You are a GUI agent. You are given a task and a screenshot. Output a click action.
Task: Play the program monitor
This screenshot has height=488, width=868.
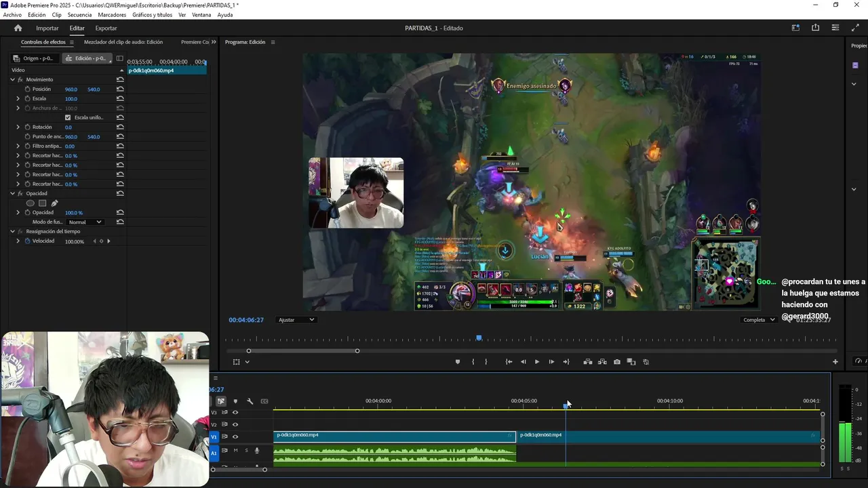537,362
